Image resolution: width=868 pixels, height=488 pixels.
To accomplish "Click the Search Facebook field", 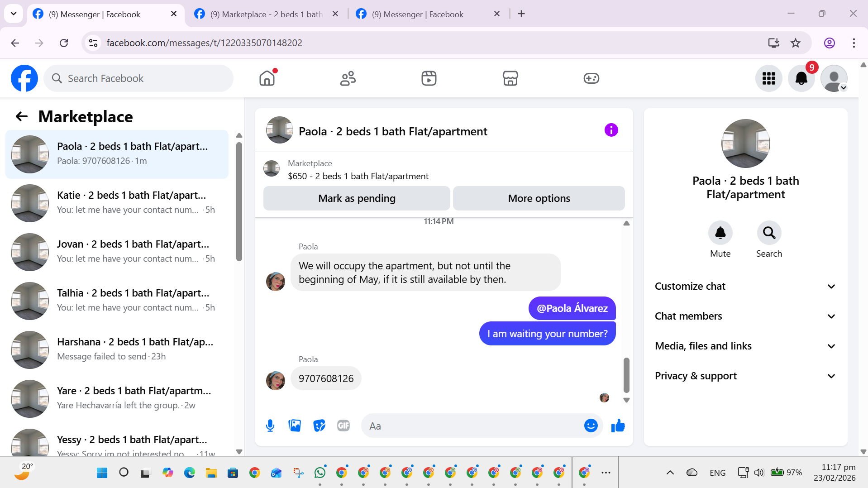I will click(x=138, y=78).
